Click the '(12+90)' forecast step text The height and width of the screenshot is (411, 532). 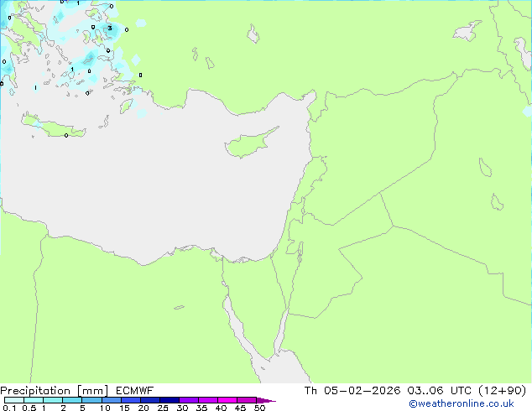coord(502,391)
